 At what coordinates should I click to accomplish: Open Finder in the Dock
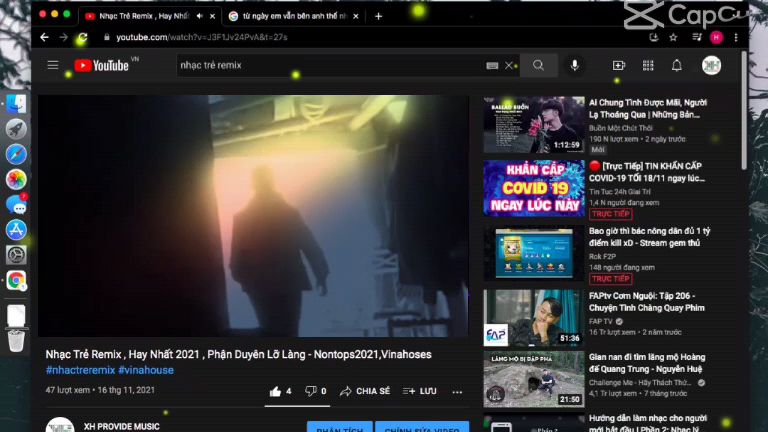[x=16, y=103]
